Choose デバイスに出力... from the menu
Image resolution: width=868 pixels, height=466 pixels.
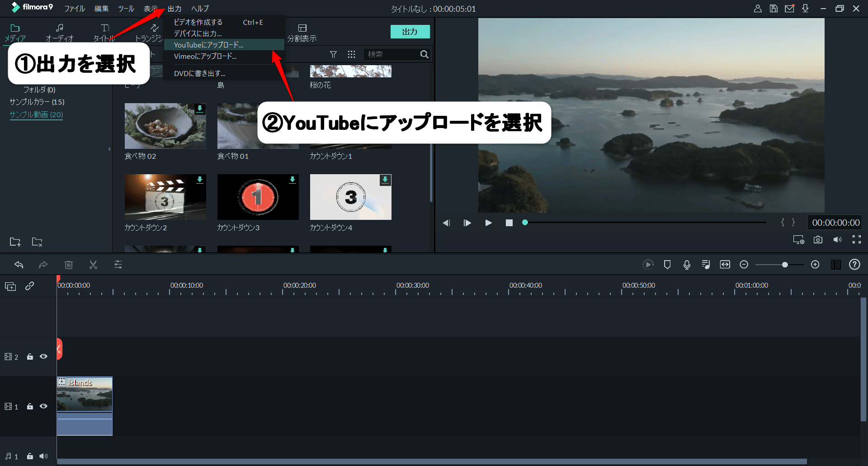tap(224, 33)
